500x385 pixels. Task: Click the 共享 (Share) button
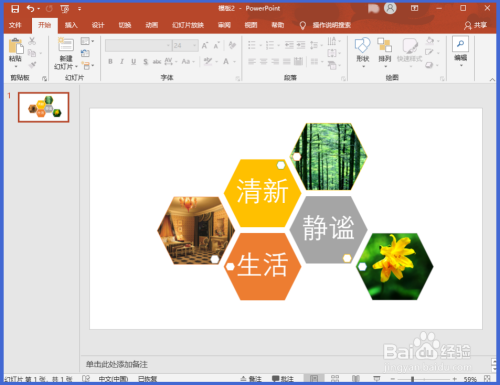point(476,25)
